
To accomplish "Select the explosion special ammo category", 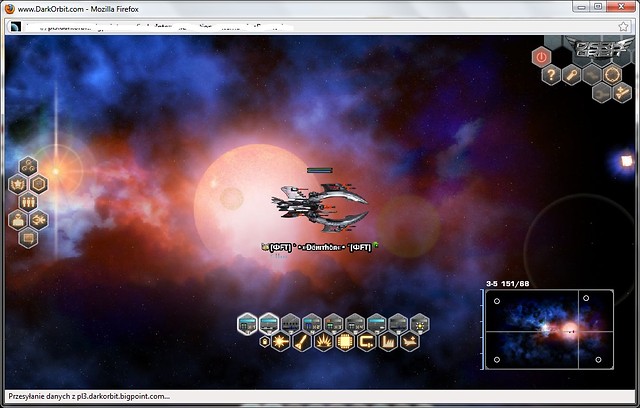I will click(324, 341).
